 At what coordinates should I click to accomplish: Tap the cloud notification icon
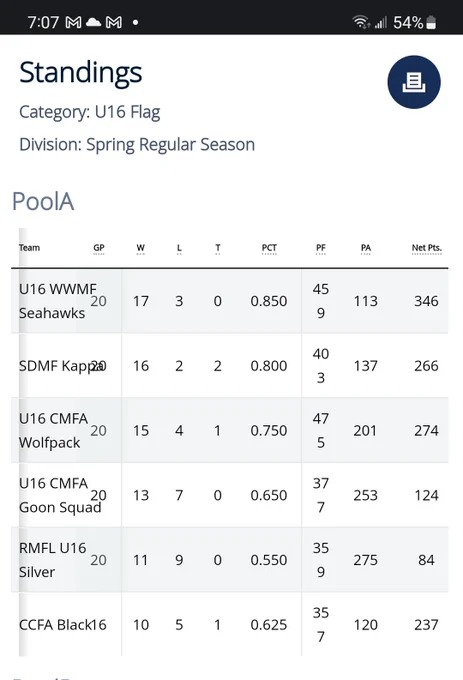(x=93, y=22)
